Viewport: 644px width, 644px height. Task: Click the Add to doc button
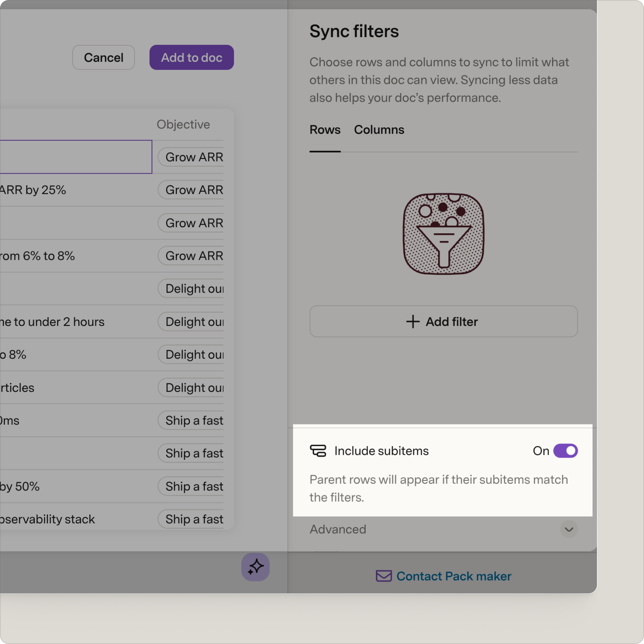(192, 58)
